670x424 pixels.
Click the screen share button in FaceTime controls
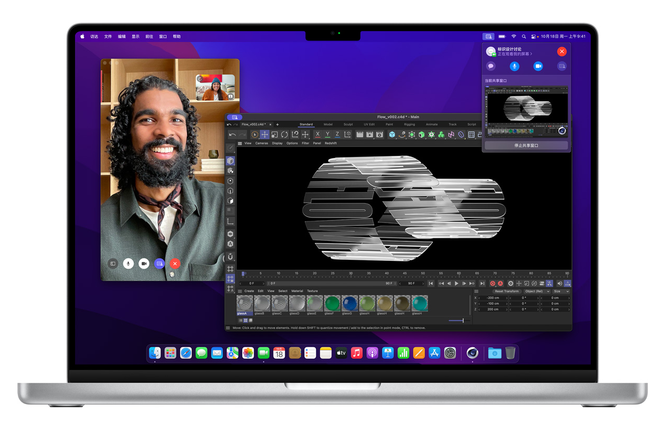pos(160,264)
